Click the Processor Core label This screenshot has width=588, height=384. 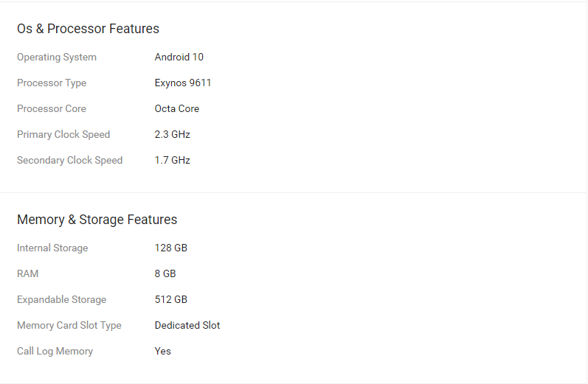tap(52, 109)
